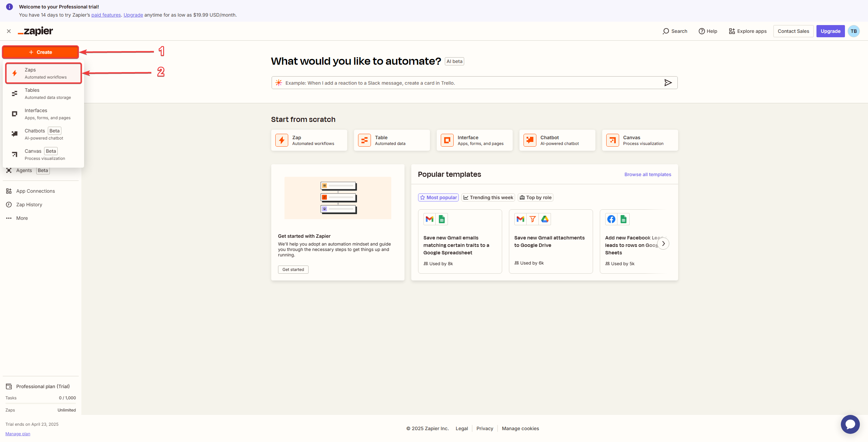Click the Contact Sales button

tap(793, 31)
